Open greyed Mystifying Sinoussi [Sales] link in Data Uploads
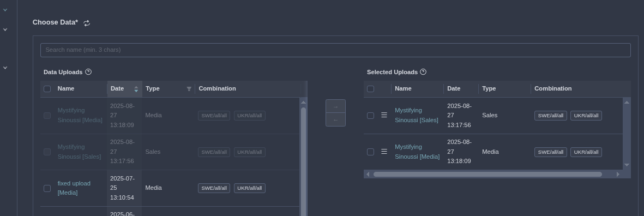644x216 pixels. click(x=79, y=152)
